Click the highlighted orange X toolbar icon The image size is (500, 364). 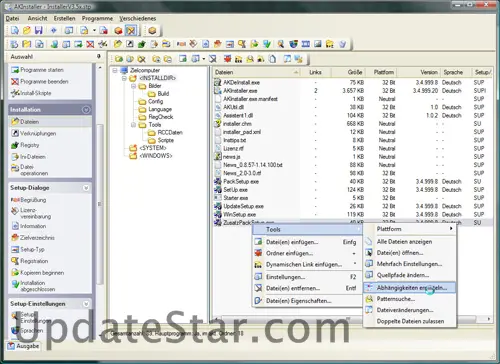click(131, 31)
